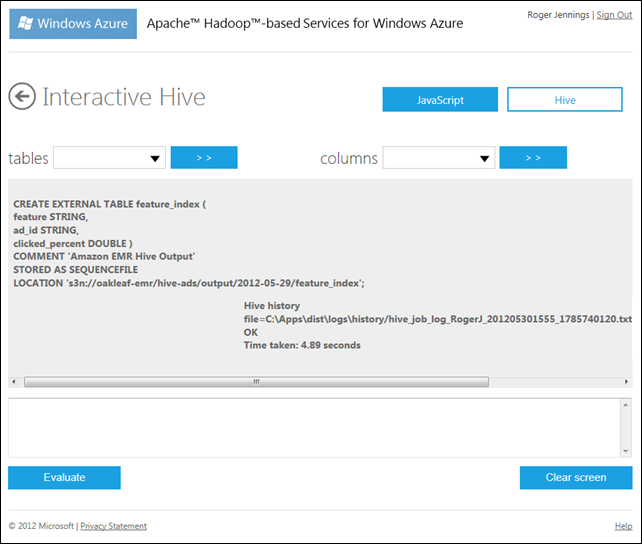Click the 'clicked_percent DOUBLE )' line
This screenshot has width=642, height=544.
(73, 244)
